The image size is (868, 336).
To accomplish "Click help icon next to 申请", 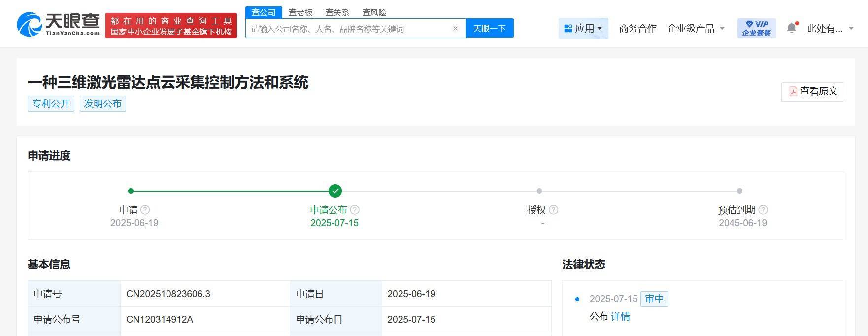I will tap(145, 210).
